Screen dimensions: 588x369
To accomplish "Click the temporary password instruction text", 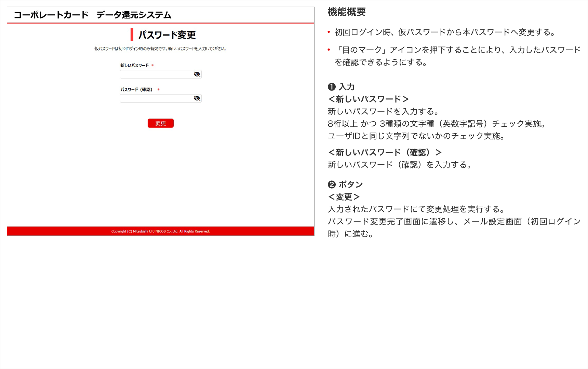I will pyautogui.click(x=160, y=49).
